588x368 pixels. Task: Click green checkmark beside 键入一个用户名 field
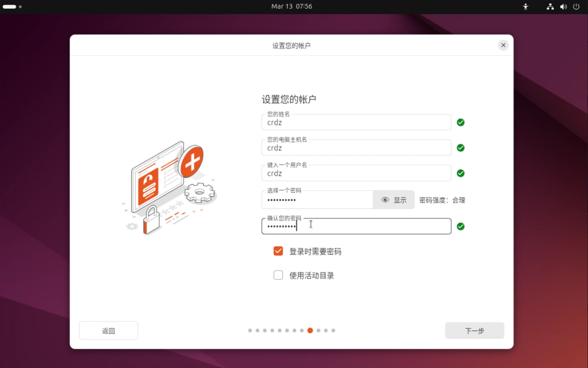tap(461, 173)
